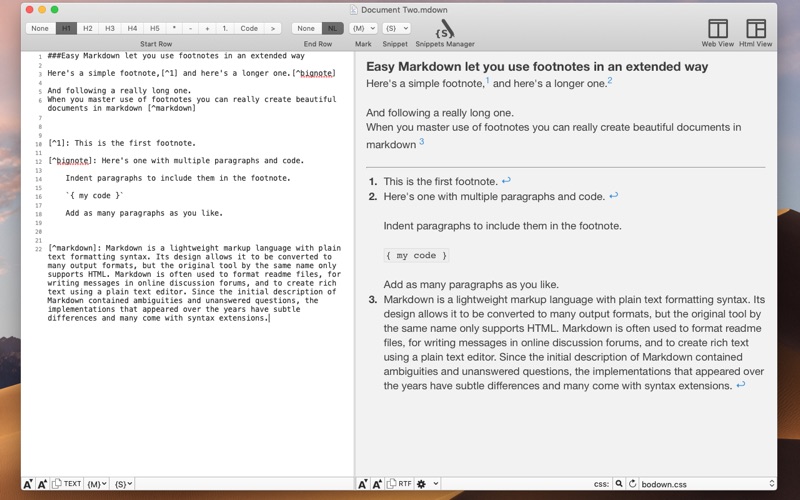Click the 'Document Two.mdown' window title
The image size is (800, 500).
coord(404,10)
